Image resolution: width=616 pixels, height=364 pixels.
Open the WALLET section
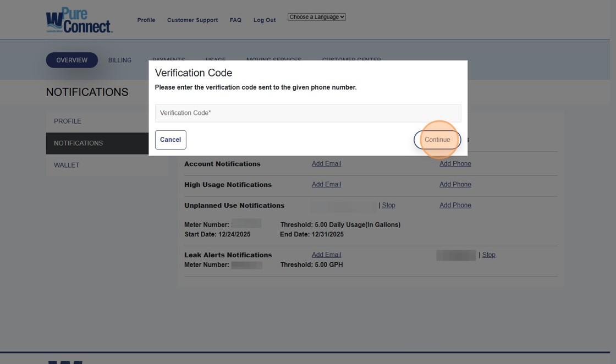[x=66, y=165]
